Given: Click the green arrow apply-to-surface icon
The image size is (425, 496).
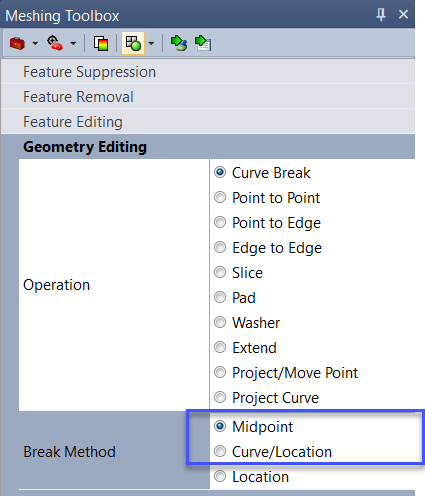Looking at the screenshot, I should [x=179, y=43].
